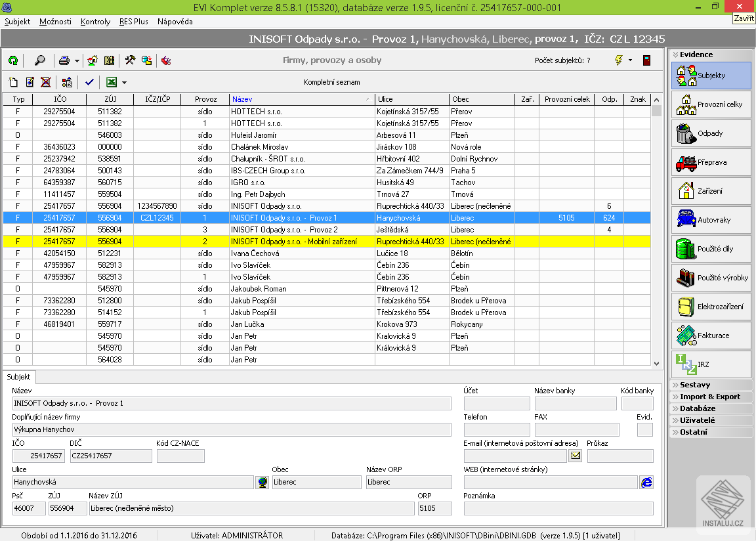Click the Telefon input field
Image resolution: width=756 pixels, height=541 pixels.
click(497, 429)
